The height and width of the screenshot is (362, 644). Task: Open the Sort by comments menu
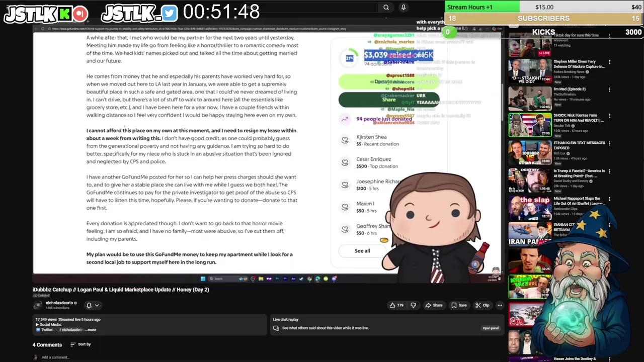pyautogui.click(x=80, y=344)
